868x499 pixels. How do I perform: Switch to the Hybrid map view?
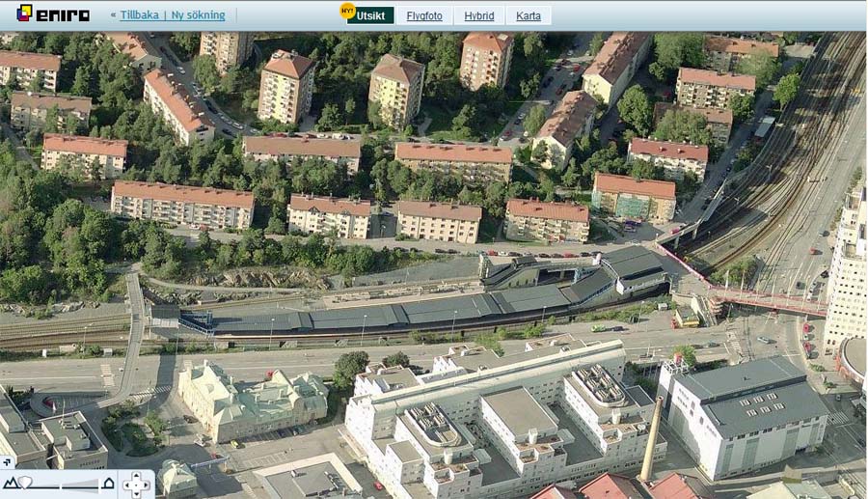point(478,16)
